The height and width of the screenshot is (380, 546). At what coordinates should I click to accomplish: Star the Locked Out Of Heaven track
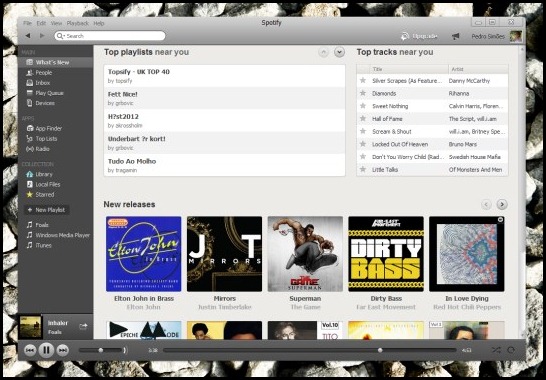pyautogui.click(x=363, y=144)
